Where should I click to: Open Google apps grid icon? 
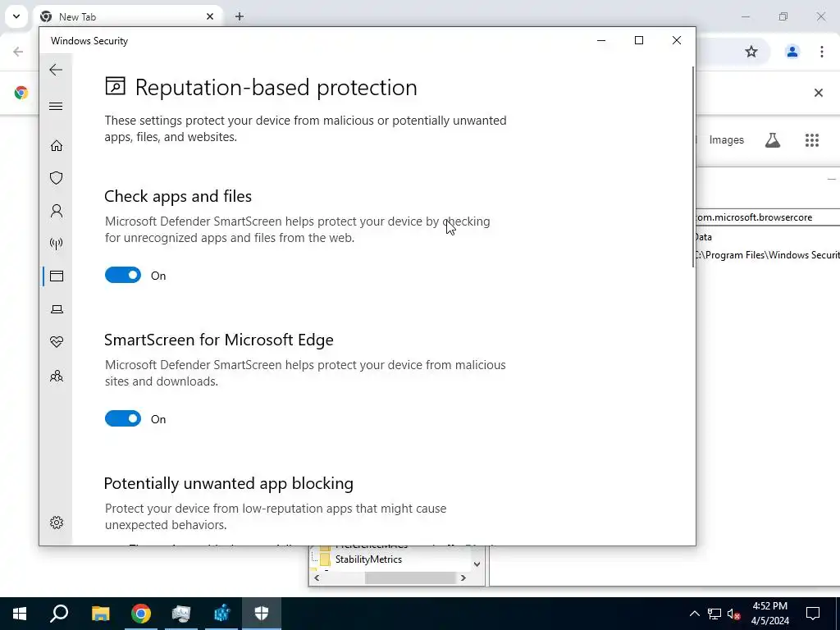pyautogui.click(x=811, y=140)
